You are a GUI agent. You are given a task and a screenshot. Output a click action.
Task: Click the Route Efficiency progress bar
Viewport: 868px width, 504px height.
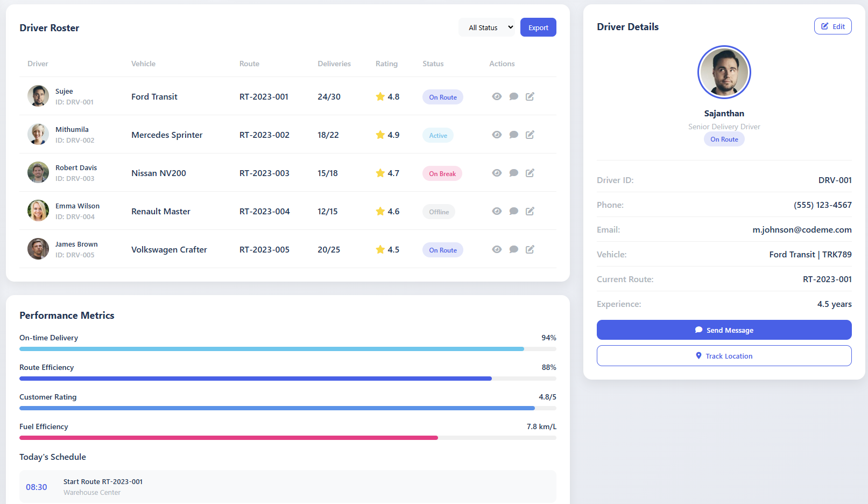click(x=288, y=379)
